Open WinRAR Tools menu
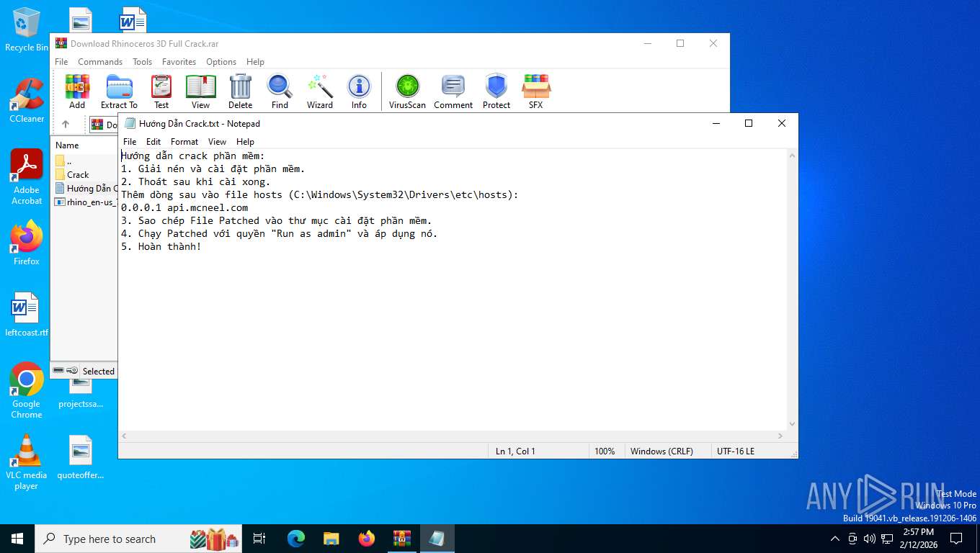This screenshot has height=553, width=980. pyautogui.click(x=143, y=62)
